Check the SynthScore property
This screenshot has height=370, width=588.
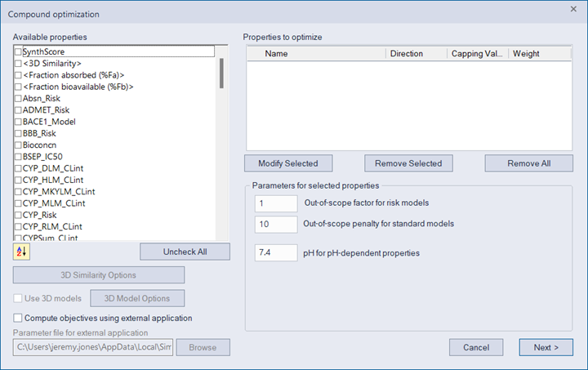pyautogui.click(x=18, y=51)
